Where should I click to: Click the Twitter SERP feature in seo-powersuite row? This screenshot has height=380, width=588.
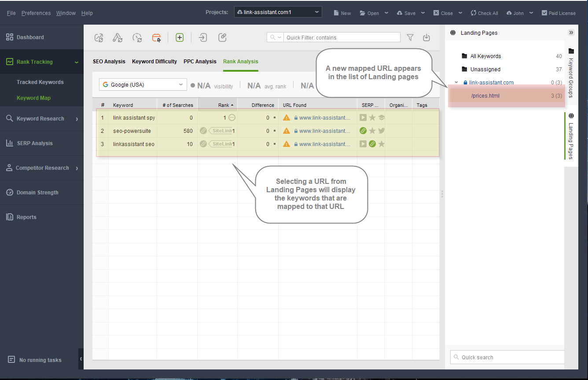382,131
